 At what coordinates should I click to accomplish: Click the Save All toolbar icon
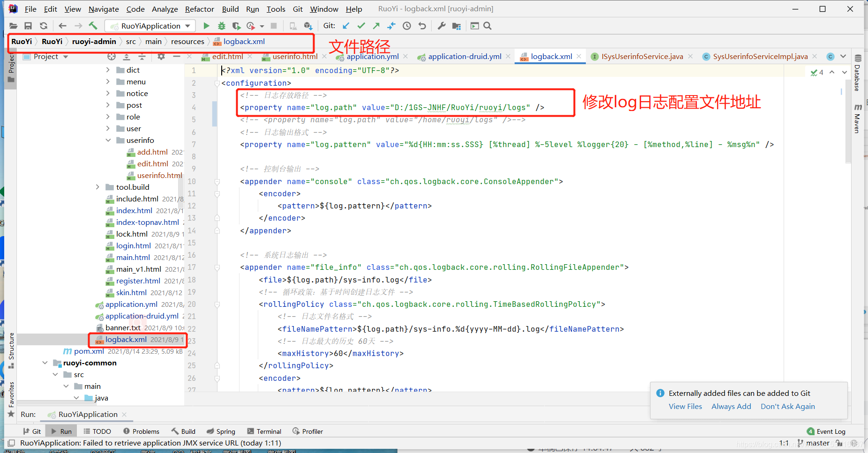[28, 26]
